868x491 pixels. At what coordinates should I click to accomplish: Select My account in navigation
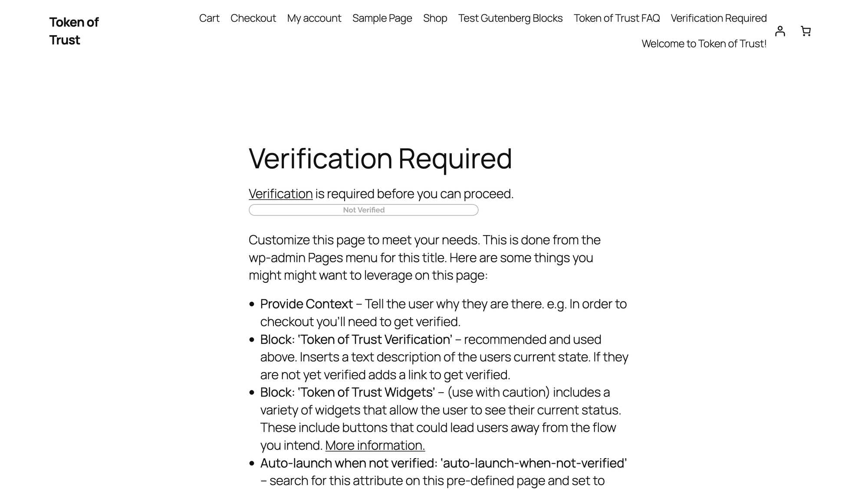[314, 18]
